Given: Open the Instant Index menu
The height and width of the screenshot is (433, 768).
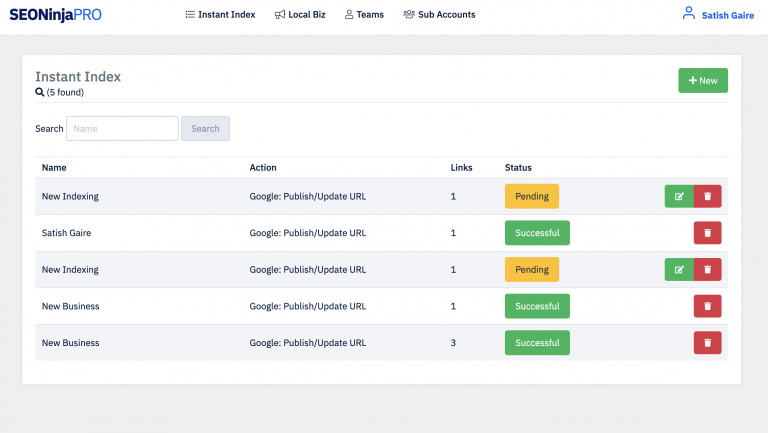Looking at the screenshot, I should (x=221, y=15).
